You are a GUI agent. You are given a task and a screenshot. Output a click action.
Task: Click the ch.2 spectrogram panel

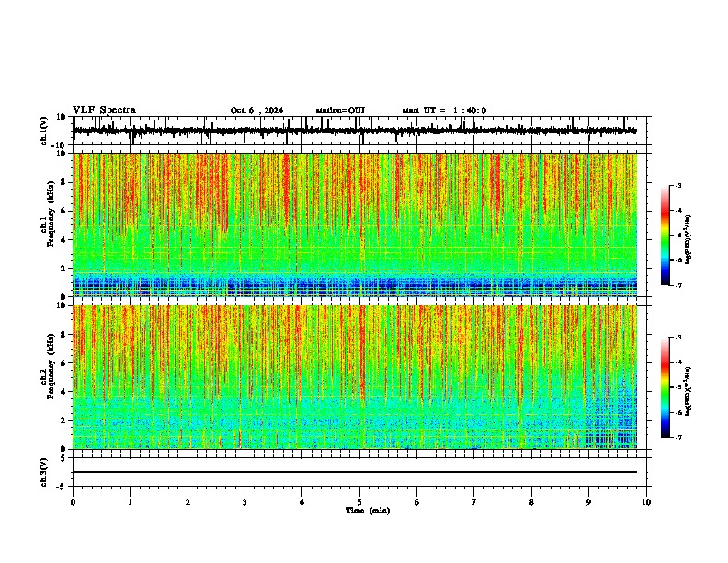tap(355, 377)
